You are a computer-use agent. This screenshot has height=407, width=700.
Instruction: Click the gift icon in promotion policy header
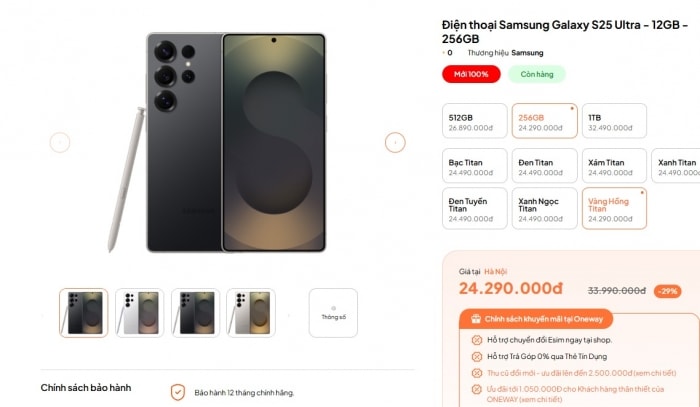coord(476,319)
